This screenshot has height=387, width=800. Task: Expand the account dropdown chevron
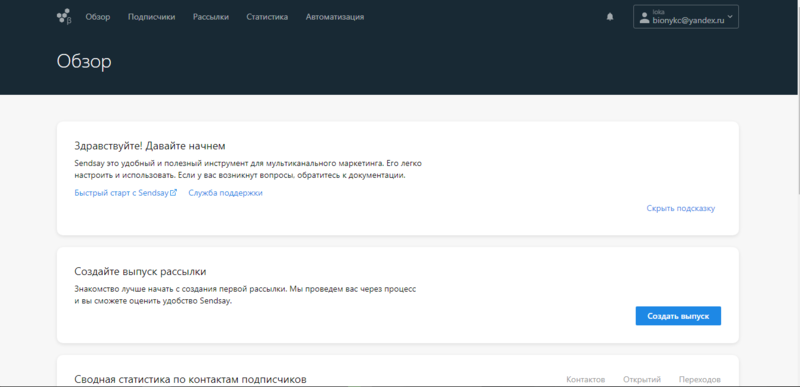[x=730, y=17]
